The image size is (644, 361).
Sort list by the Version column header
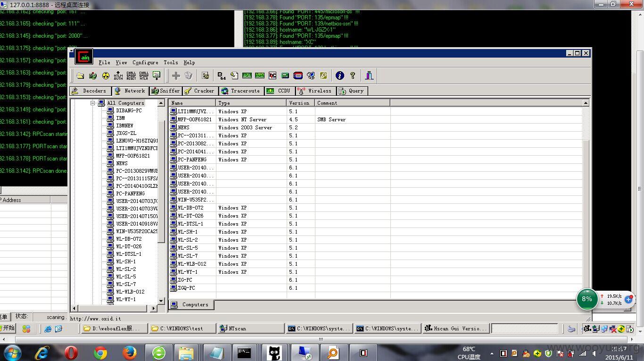pos(301,103)
